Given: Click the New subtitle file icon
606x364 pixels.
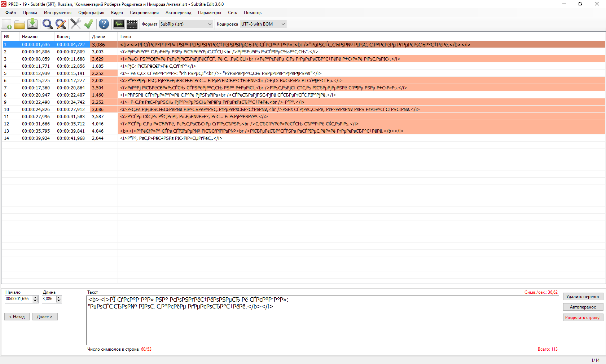Looking at the screenshot, I should pos(7,24).
